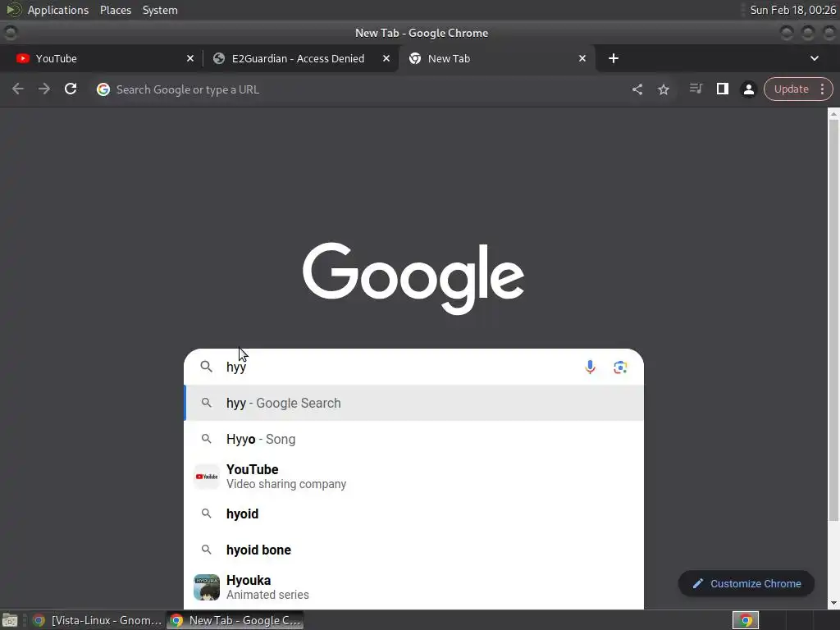This screenshot has width=840, height=630.
Task: Open the media controls icon
Action: pos(696,89)
